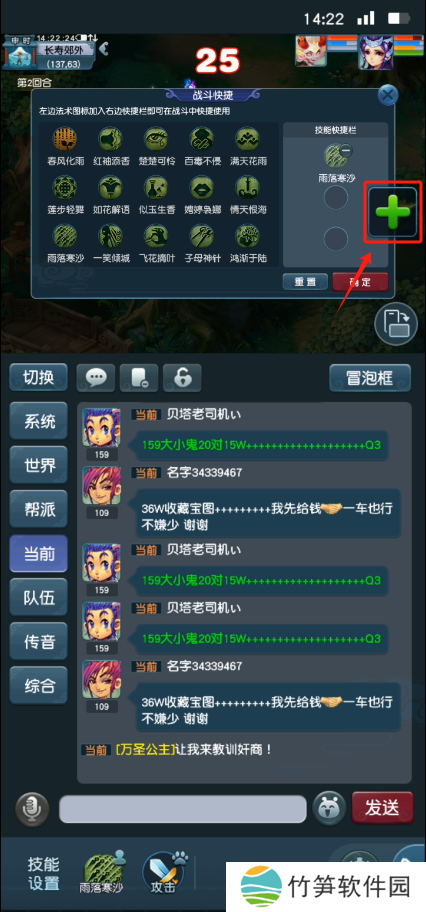Expand the map arrow beside 长寿郊外
Image resolution: width=426 pixels, height=912 pixels.
pos(104,48)
